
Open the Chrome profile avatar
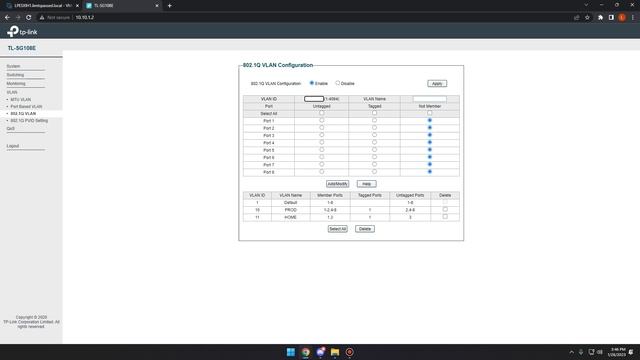point(622,18)
